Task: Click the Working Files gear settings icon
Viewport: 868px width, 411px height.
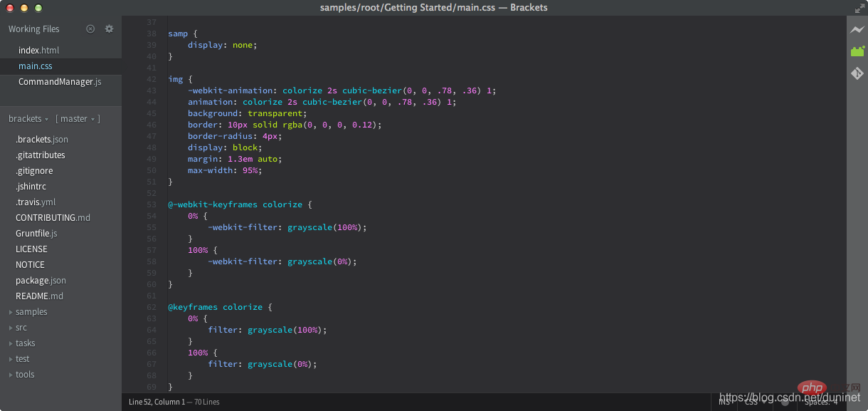Action: pyautogui.click(x=109, y=29)
